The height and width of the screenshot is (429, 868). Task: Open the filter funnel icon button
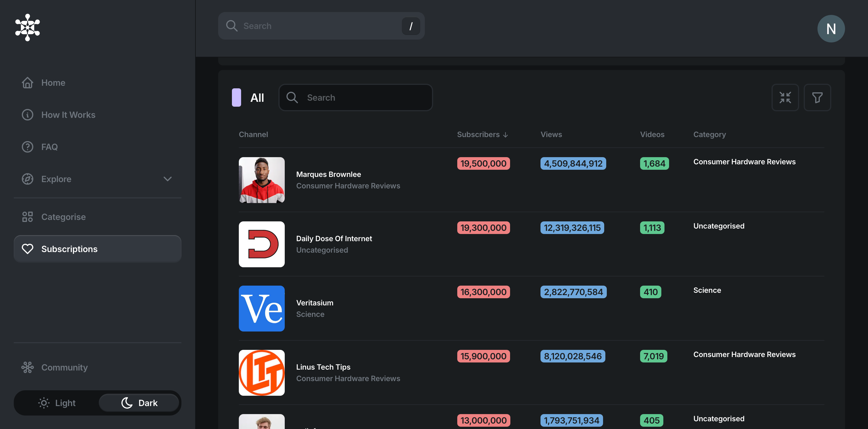click(x=817, y=98)
